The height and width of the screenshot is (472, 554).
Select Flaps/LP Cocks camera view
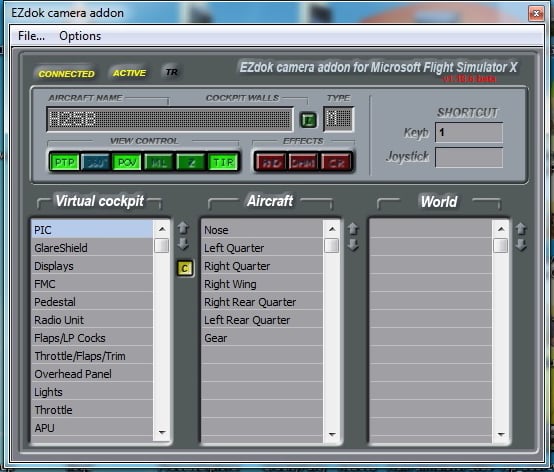tap(92, 338)
